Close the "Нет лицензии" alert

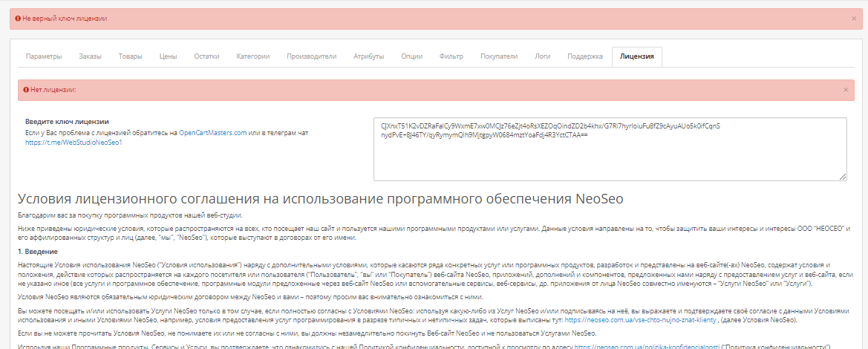tap(845, 90)
